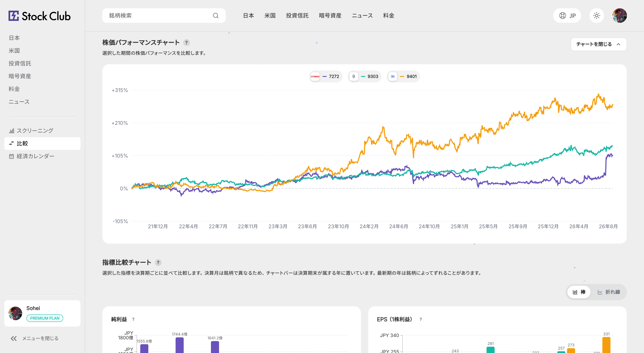Click the 銘柄検索 search field
Screen dimensions: 644x353
point(164,16)
